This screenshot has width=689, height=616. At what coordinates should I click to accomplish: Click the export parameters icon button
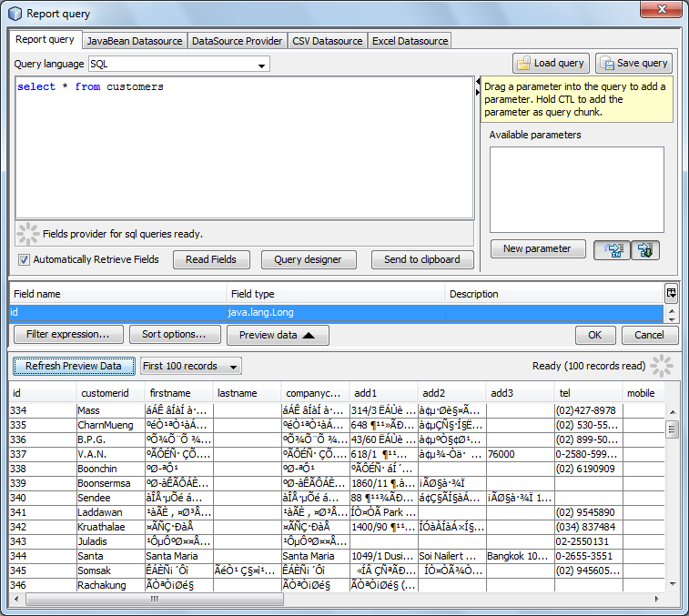pyautogui.click(x=645, y=250)
